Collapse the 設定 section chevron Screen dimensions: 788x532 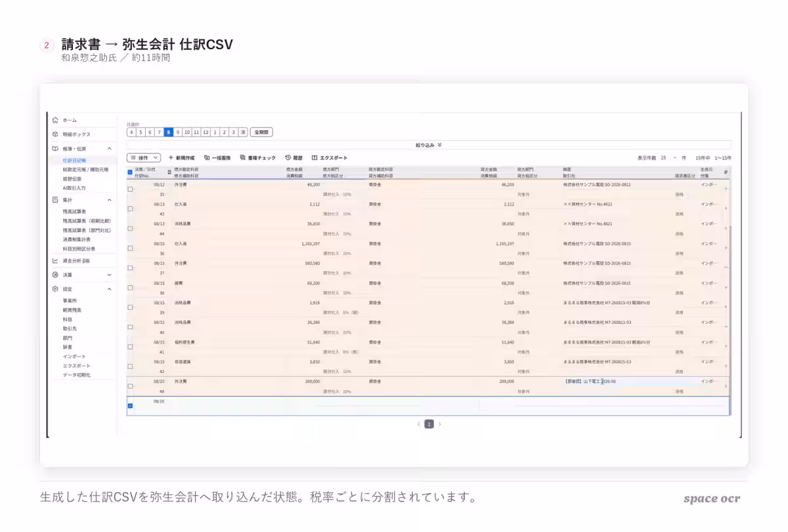pos(109,289)
